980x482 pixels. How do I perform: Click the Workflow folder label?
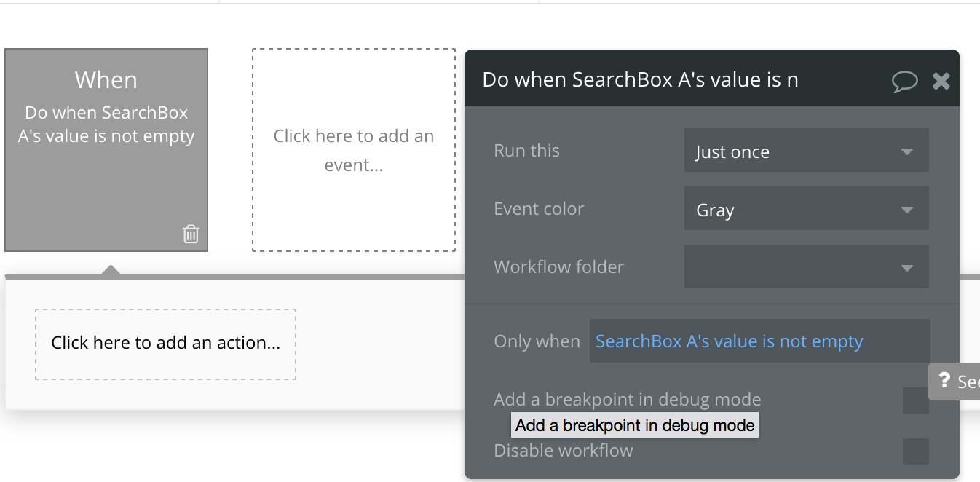558,267
